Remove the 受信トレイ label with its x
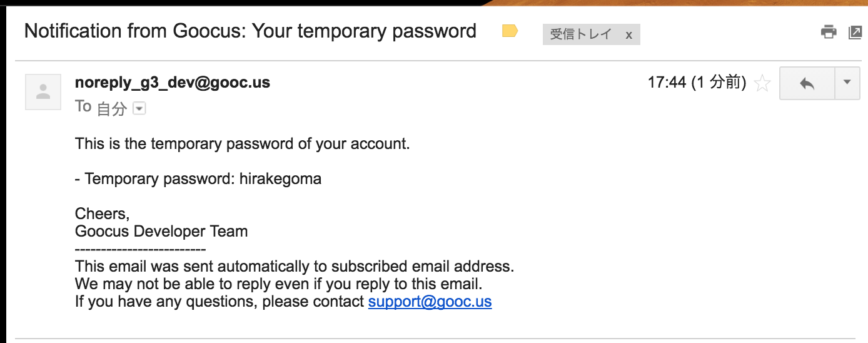The height and width of the screenshot is (343, 868). point(628,35)
